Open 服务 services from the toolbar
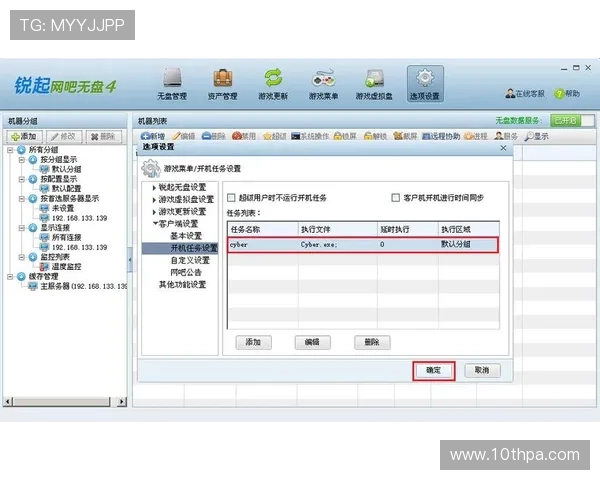This screenshot has width=600, height=480. (x=506, y=136)
